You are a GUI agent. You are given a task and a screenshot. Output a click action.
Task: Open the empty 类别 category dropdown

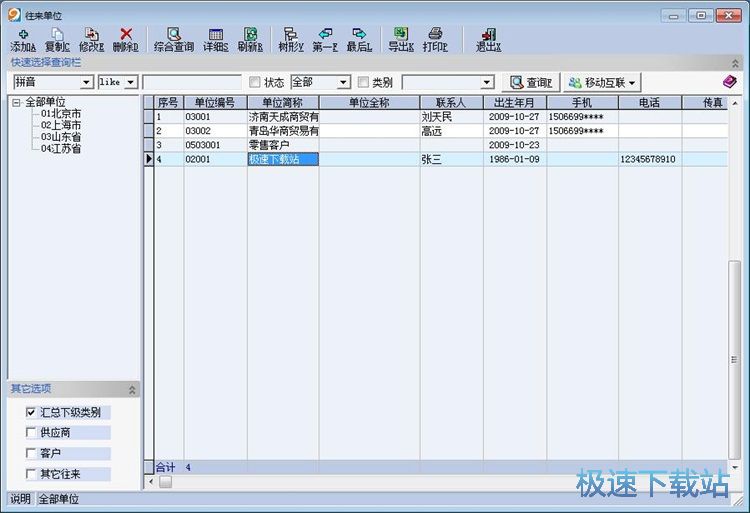[x=487, y=83]
